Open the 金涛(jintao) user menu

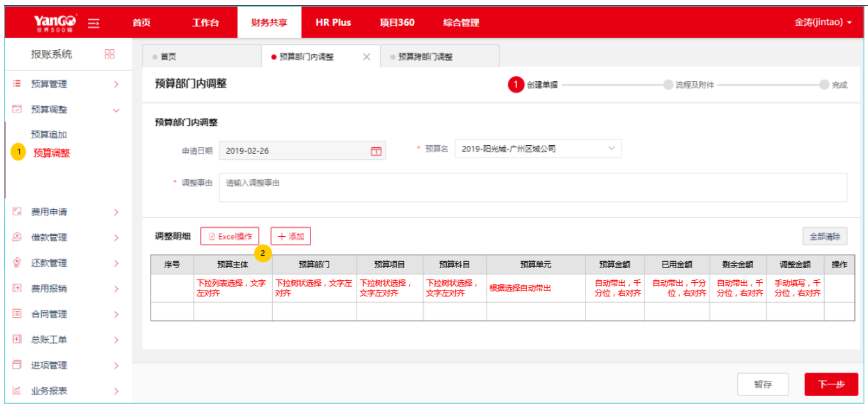point(823,22)
